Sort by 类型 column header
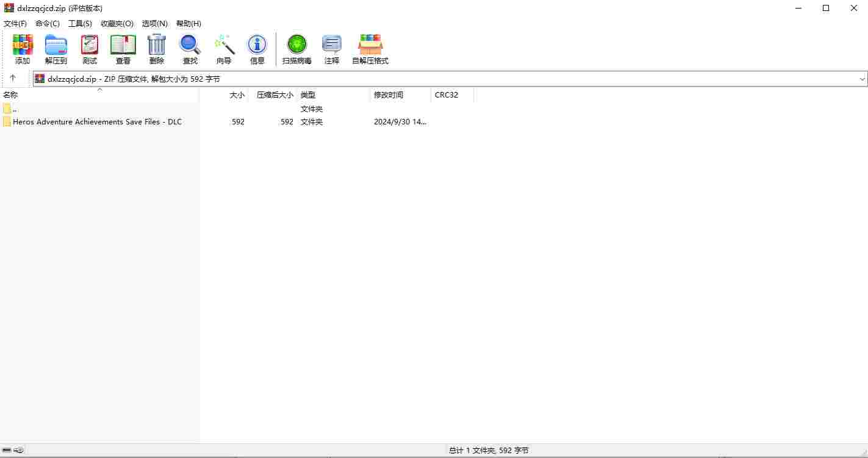 334,95
